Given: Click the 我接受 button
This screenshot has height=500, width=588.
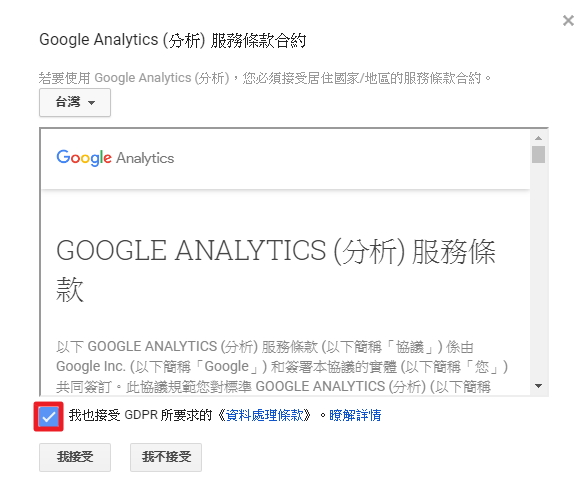Looking at the screenshot, I should click(x=75, y=457).
